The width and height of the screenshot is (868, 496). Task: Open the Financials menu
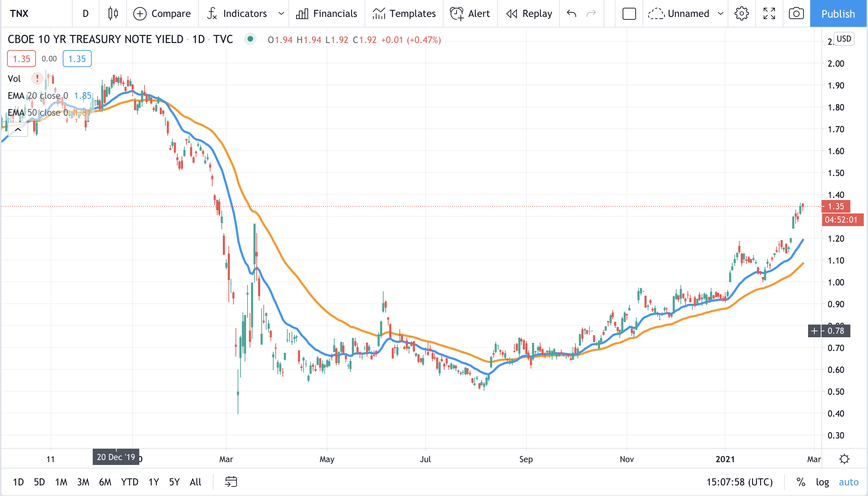point(327,13)
